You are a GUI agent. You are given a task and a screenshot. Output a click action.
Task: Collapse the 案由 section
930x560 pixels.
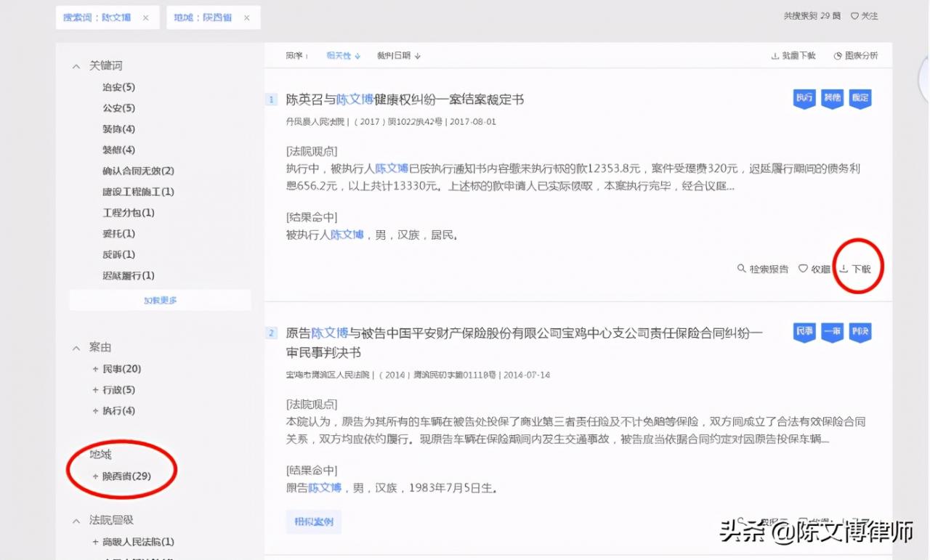pyautogui.click(x=76, y=347)
